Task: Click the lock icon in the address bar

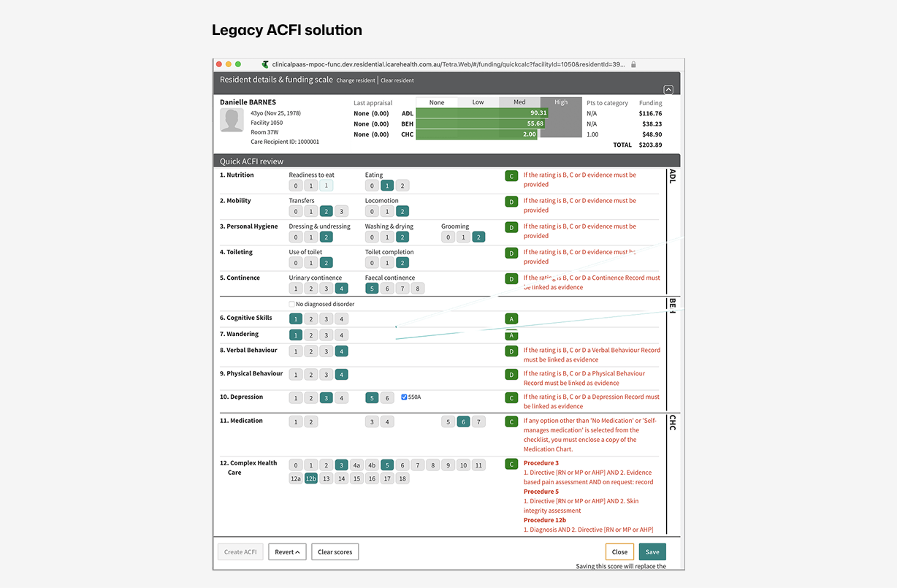Action: pyautogui.click(x=633, y=64)
